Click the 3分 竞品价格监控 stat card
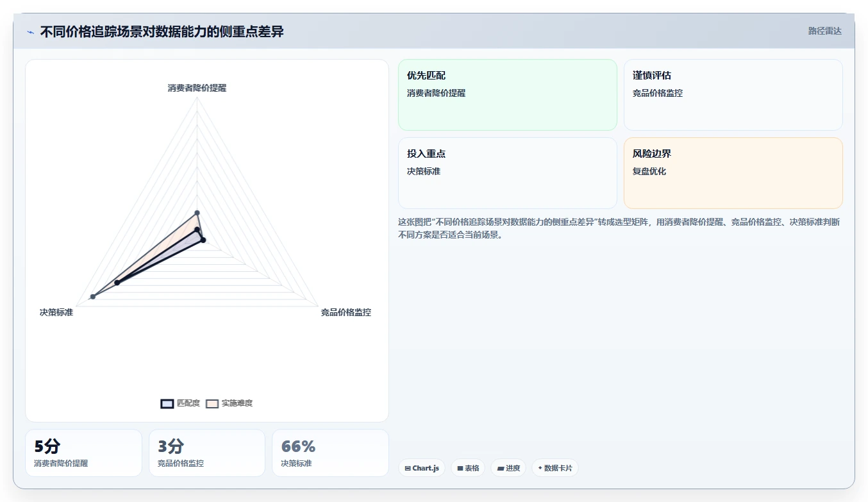The height and width of the screenshot is (502, 868). [207, 453]
